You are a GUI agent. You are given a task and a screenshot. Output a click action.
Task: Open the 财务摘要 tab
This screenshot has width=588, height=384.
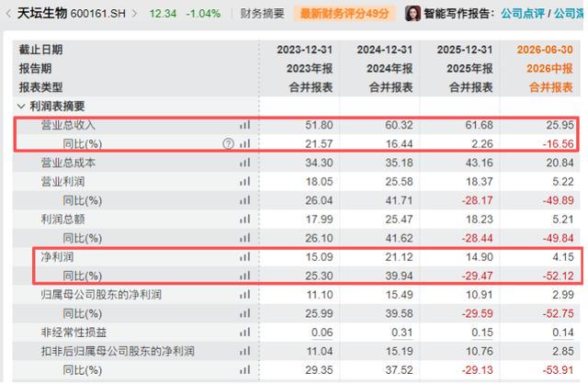(262, 14)
